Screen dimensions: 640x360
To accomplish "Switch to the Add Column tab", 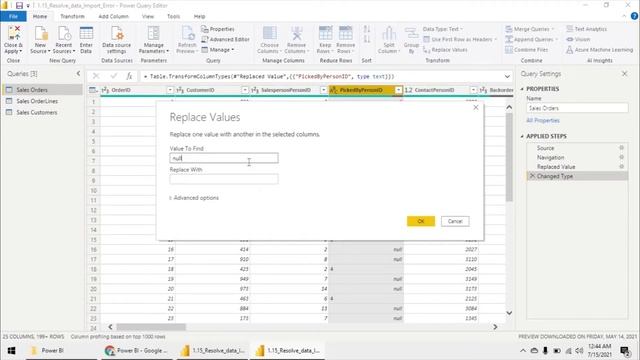I will (113, 16).
